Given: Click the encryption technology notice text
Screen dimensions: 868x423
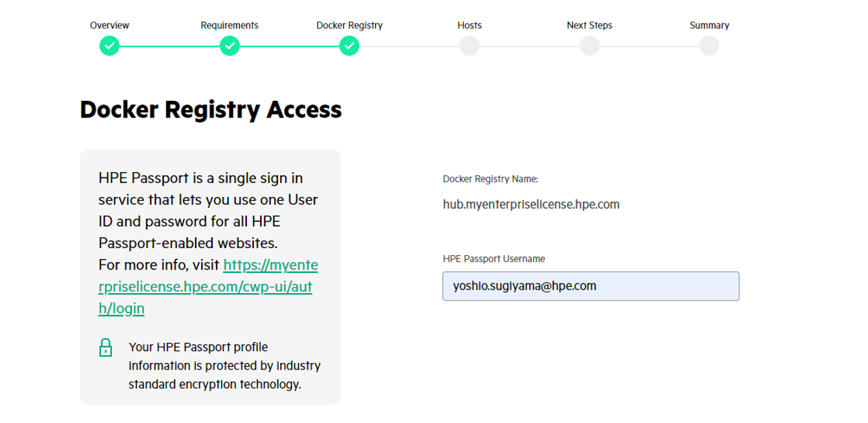Looking at the screenshot, I should point(224,366).
